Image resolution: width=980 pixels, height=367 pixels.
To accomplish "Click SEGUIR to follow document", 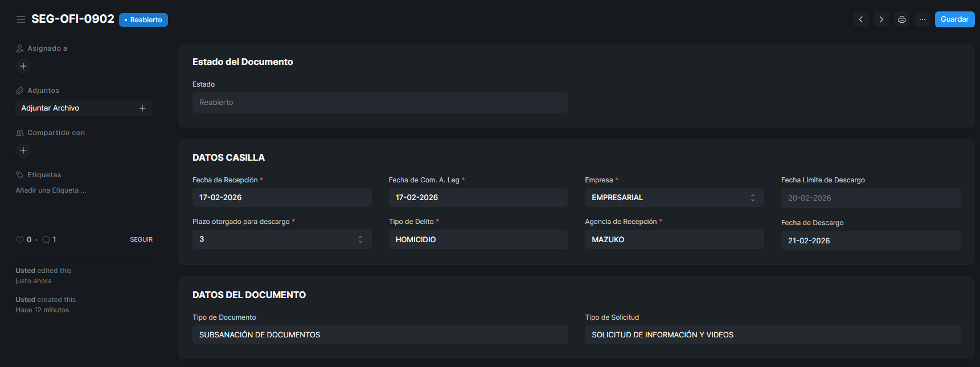I will coord(141,240).
